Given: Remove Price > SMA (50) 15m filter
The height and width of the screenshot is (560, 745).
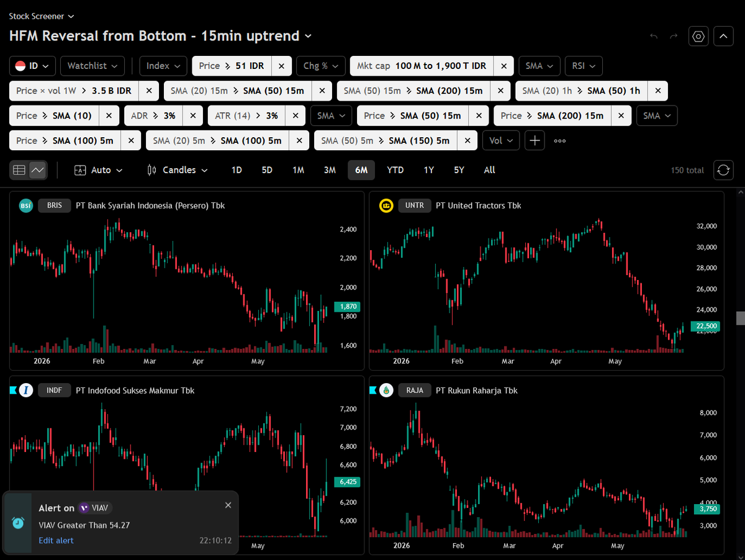Looking at the screenshot, I should pyautogui.click(x=479, y=115).
